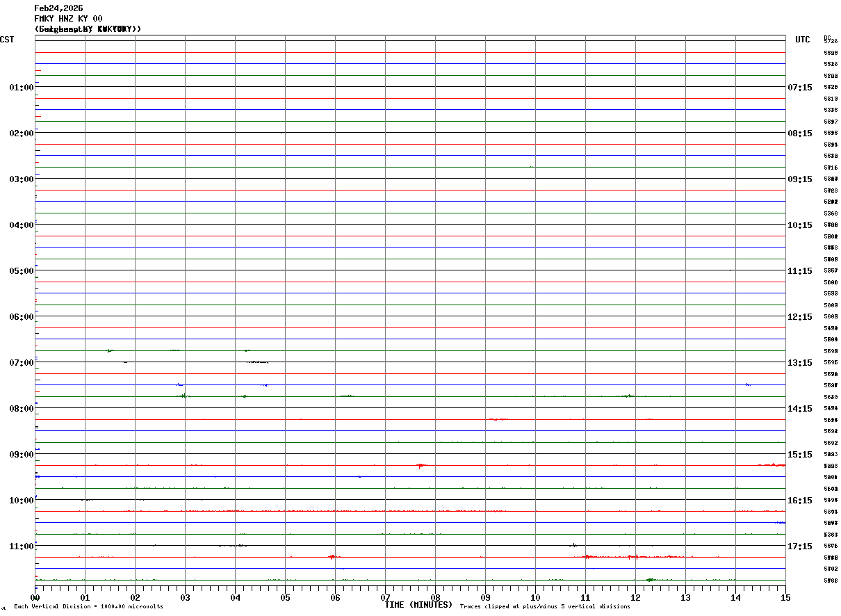
Task: Click minute 06 on bottom axis
Action: (x=335, y=597)
